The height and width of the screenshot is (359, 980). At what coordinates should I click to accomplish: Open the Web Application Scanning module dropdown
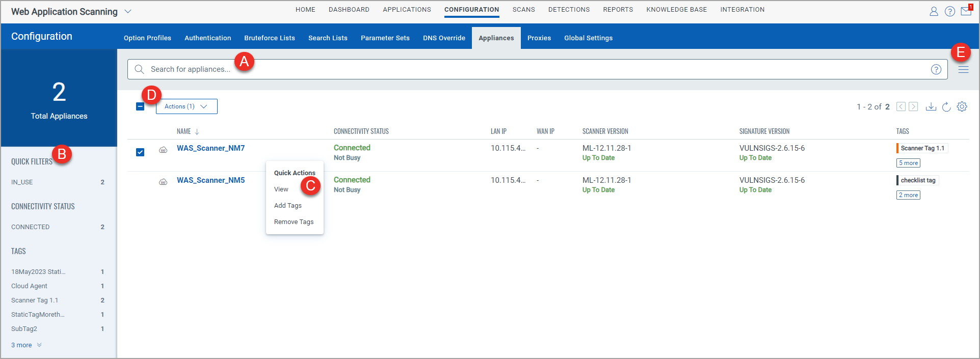(128, 11)
